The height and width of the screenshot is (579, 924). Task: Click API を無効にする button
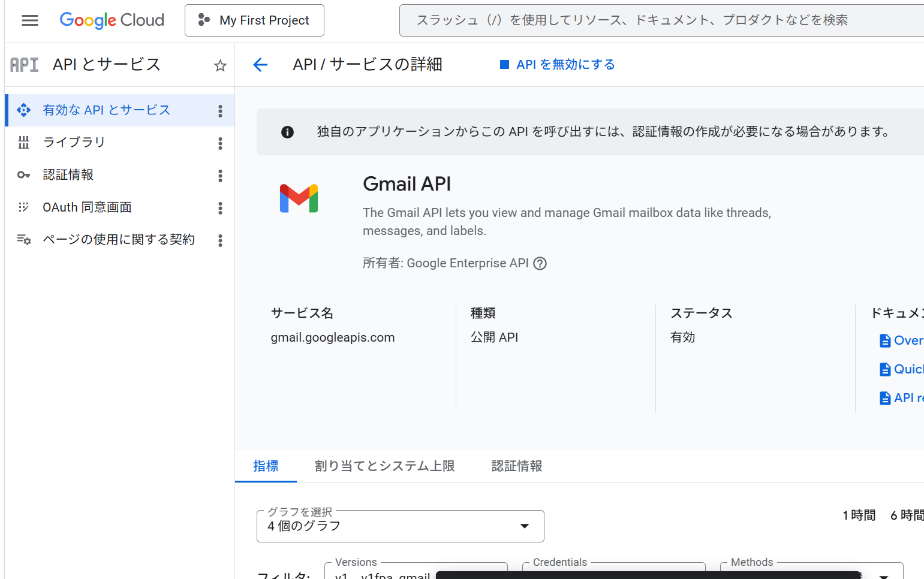[558, 65]
